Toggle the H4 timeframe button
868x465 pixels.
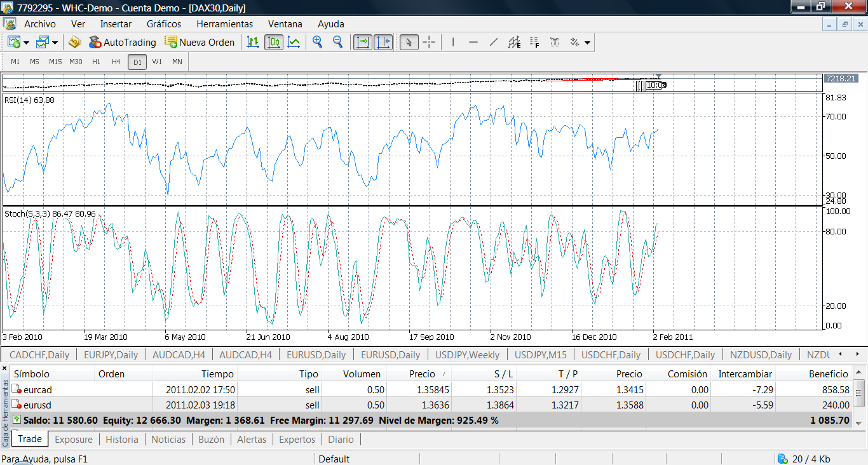point(116,62)
